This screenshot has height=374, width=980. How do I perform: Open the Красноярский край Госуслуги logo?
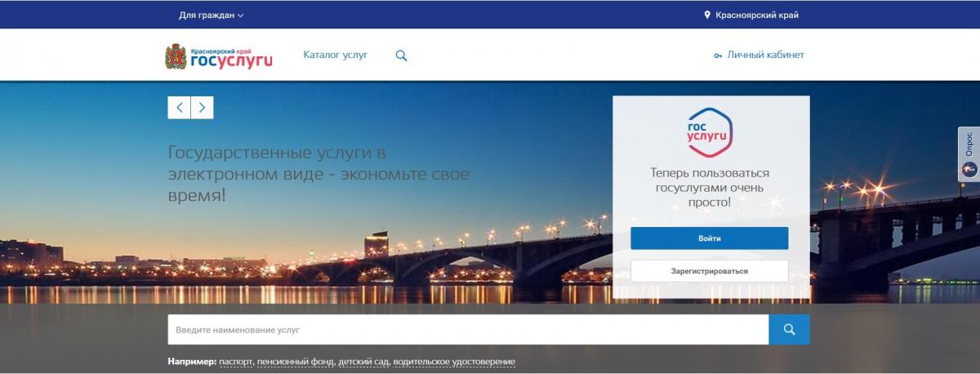[219, 57]
